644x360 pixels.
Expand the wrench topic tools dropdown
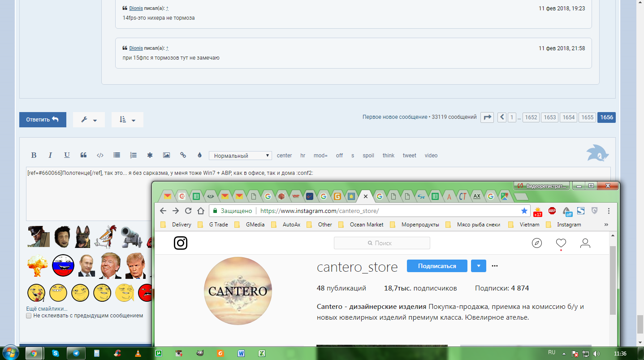point(89,120)
